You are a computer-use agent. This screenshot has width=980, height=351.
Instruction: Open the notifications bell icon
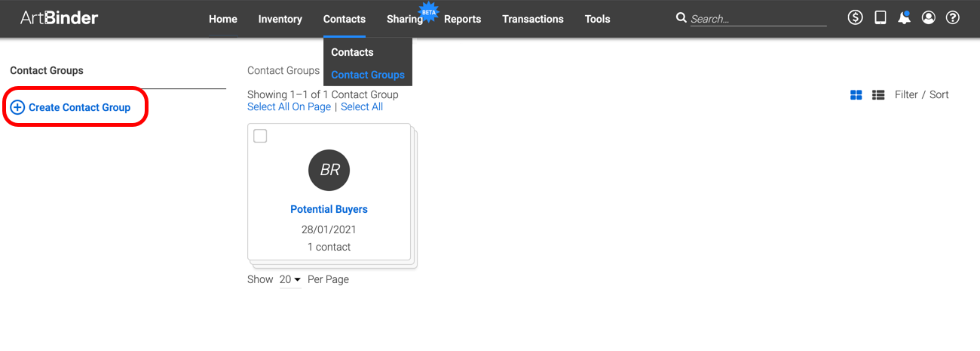[x=904, y=17]
